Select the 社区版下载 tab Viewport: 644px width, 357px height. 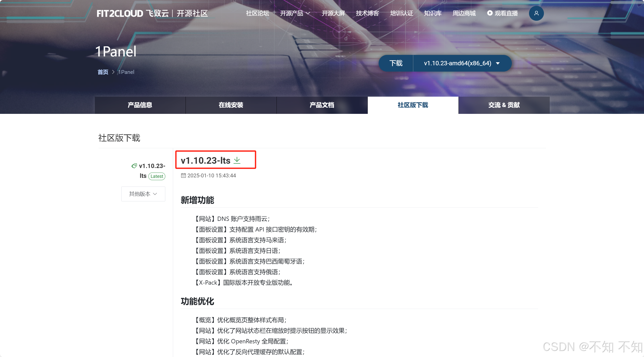tap(413, 105)
